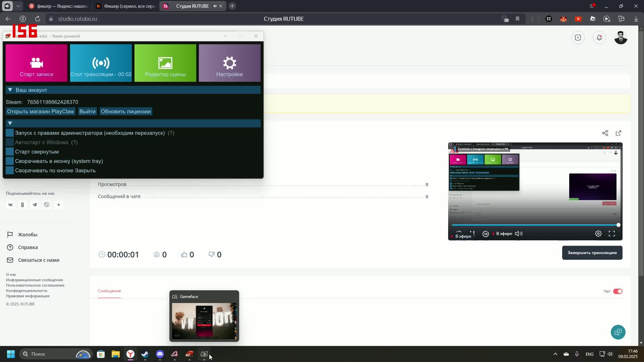
Task: Open Steam from the taskbar
Action: click(145, 354)
